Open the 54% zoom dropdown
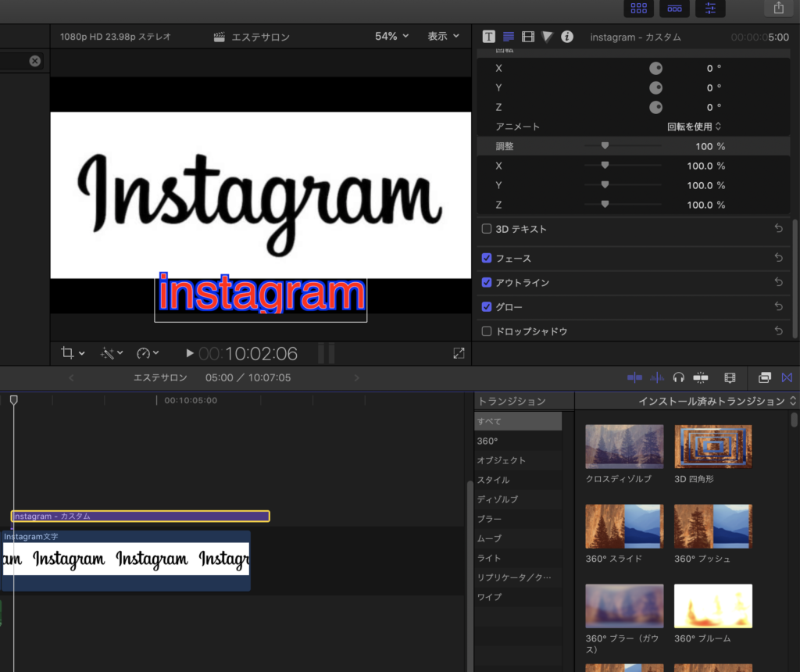The width and height of the screenshot is (800, 672). coord(392,36)
